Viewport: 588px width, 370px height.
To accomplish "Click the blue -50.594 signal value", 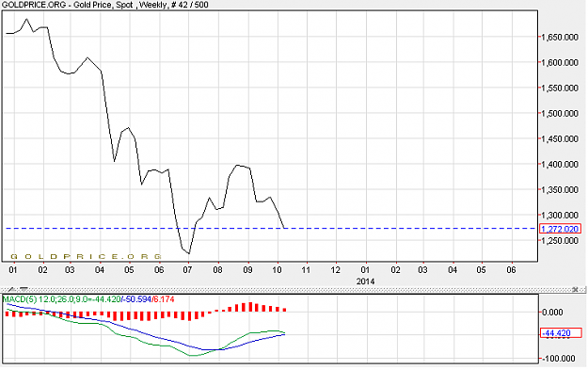I will tap(136, 299).
